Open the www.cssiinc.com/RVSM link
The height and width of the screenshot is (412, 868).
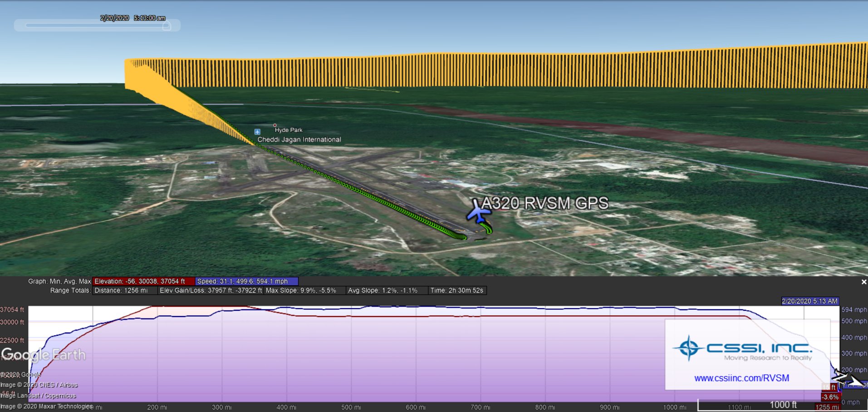click(x=741, y=378)
